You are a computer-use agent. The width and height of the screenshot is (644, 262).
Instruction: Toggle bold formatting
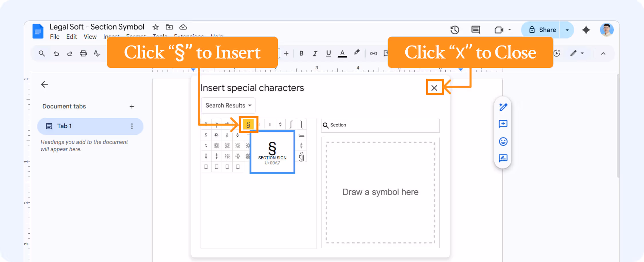pos(301,53)
